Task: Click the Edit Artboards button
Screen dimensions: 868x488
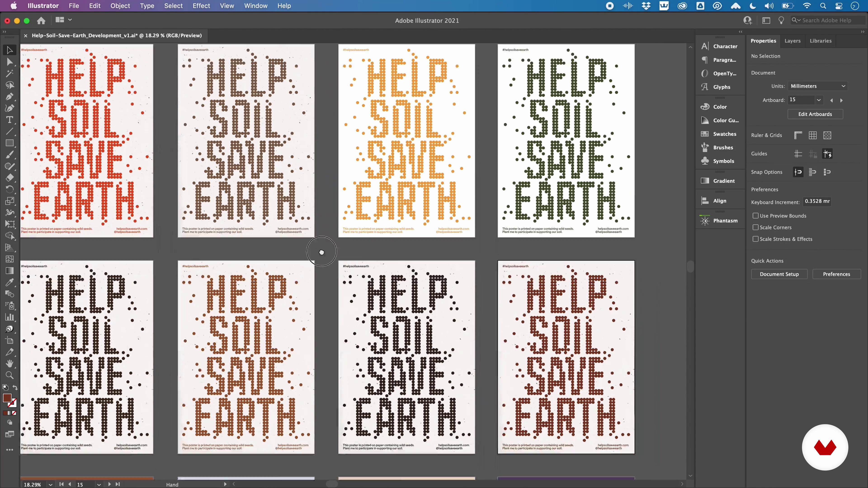Action: (x=815, y=114)
